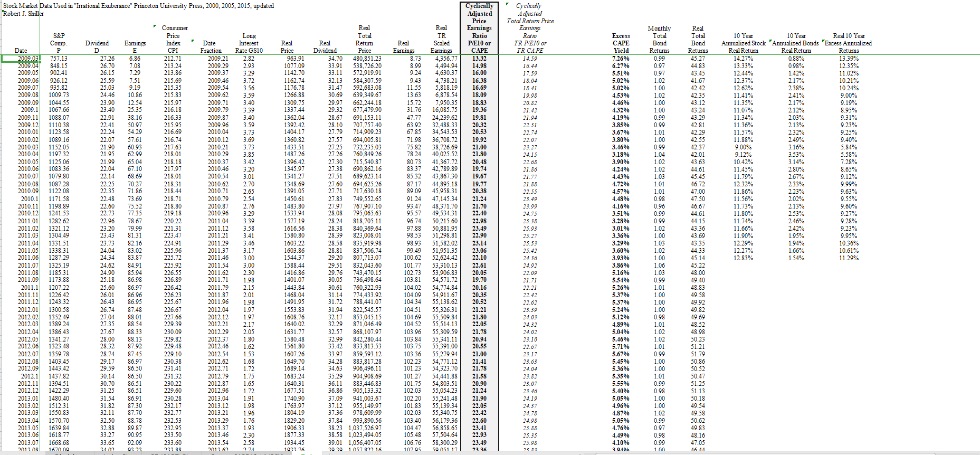The height and width of the screenshot is (455, 980).
Task: Click the "Monthly Total Bond Returns" header
Action: click(659, 40)
